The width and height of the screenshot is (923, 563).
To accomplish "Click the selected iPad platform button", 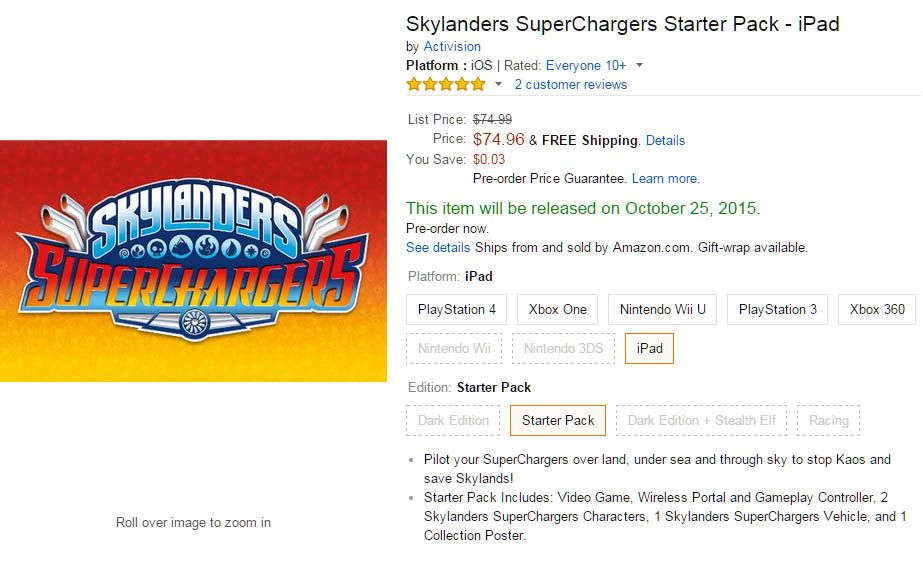I will click(x=649, y=348).
